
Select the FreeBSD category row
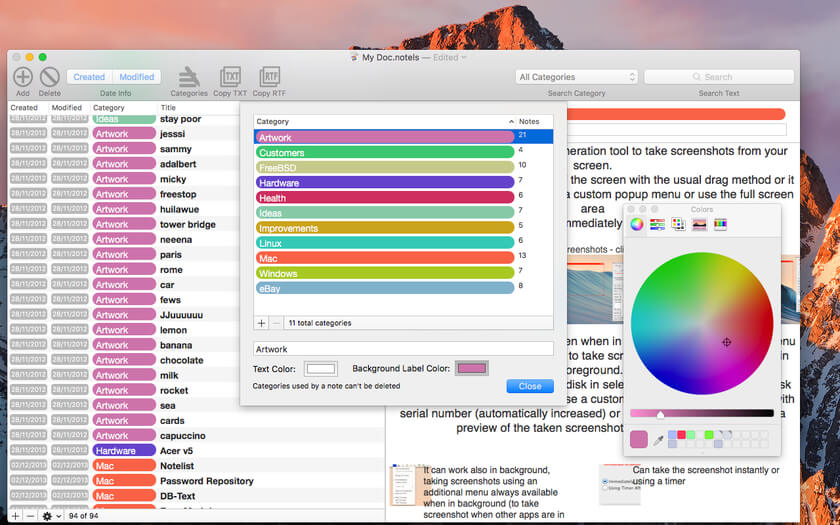[385, 167]
